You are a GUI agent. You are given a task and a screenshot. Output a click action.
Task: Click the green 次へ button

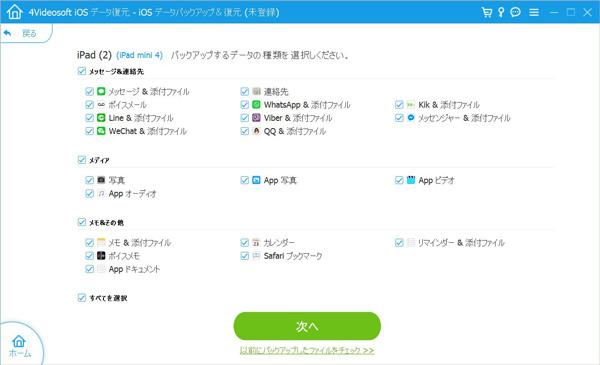pos(307,326)
